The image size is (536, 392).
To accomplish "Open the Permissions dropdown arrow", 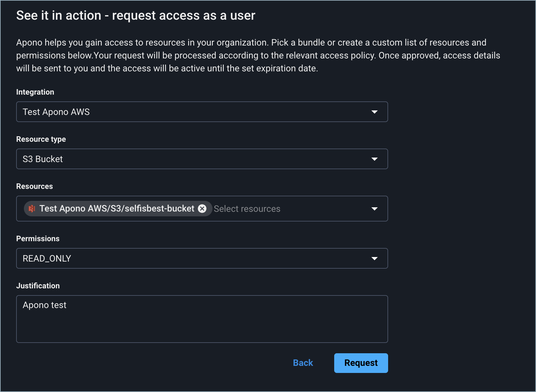I will 374,259.
